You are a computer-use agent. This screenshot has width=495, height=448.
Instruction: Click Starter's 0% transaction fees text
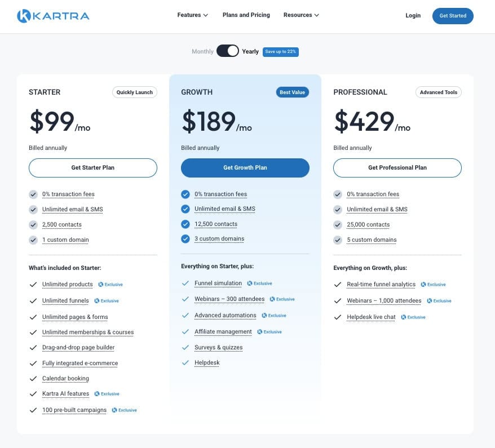click(69, 194)
